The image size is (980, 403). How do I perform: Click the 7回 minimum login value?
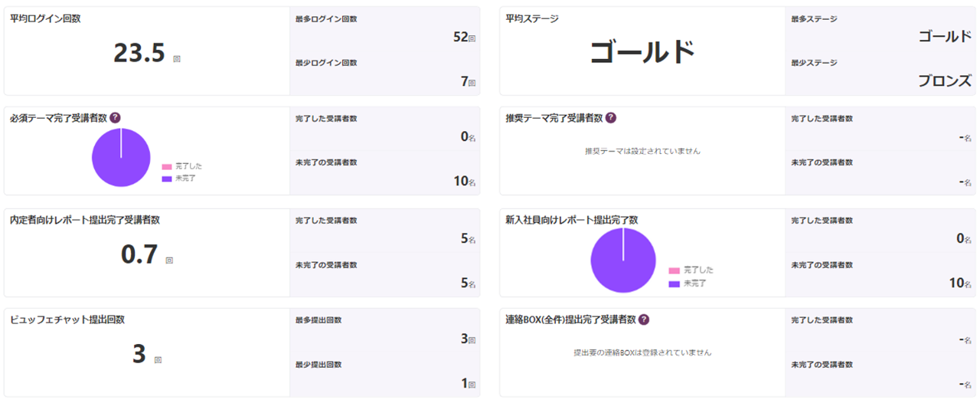(468, 81)
